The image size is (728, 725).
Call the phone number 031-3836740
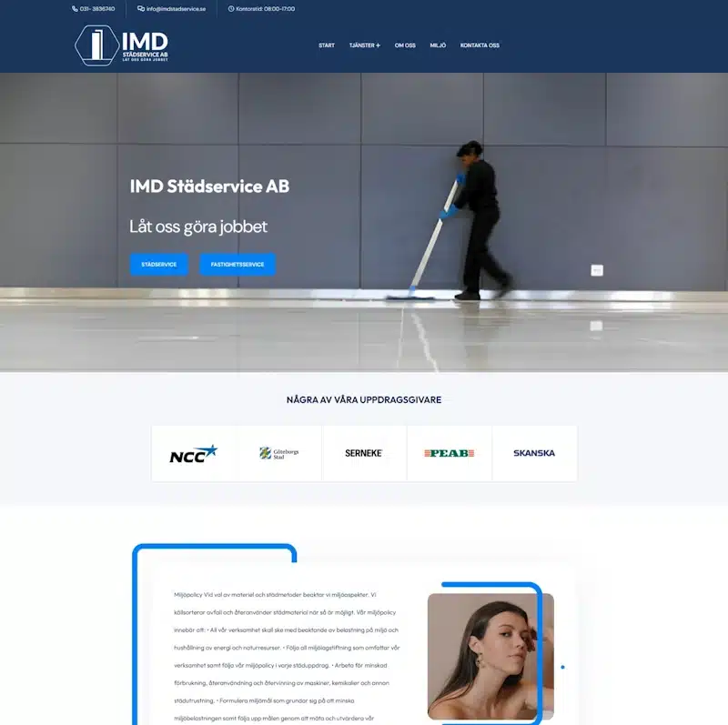[x=97, y=9]
